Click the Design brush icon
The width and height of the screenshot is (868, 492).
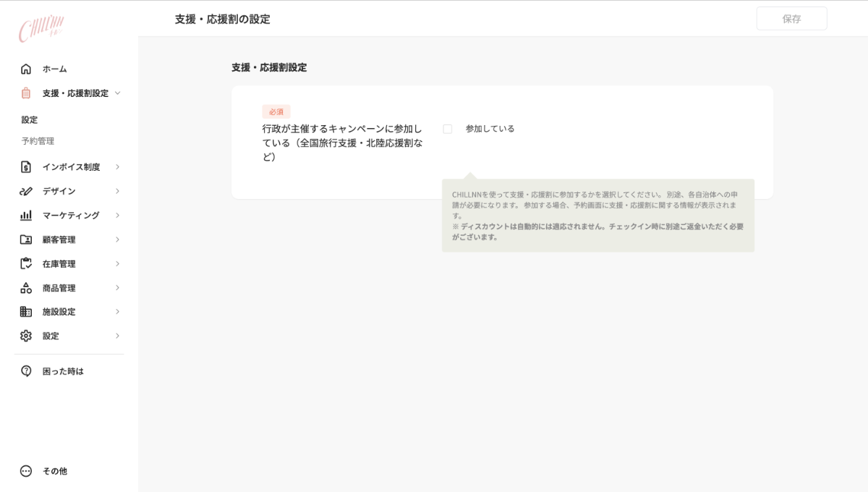(26, 191)
